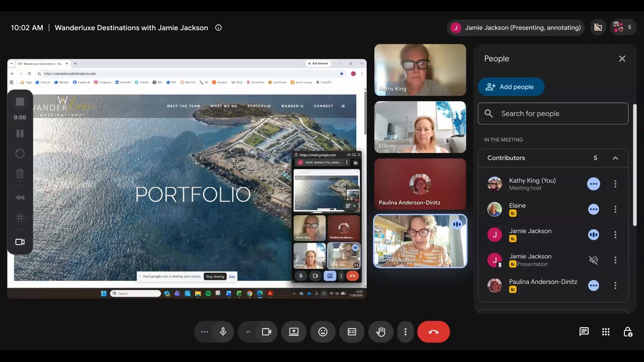Screen dimensions: 644x362
Task: Open the chat panel icon
Action: (x=584, y=332)
